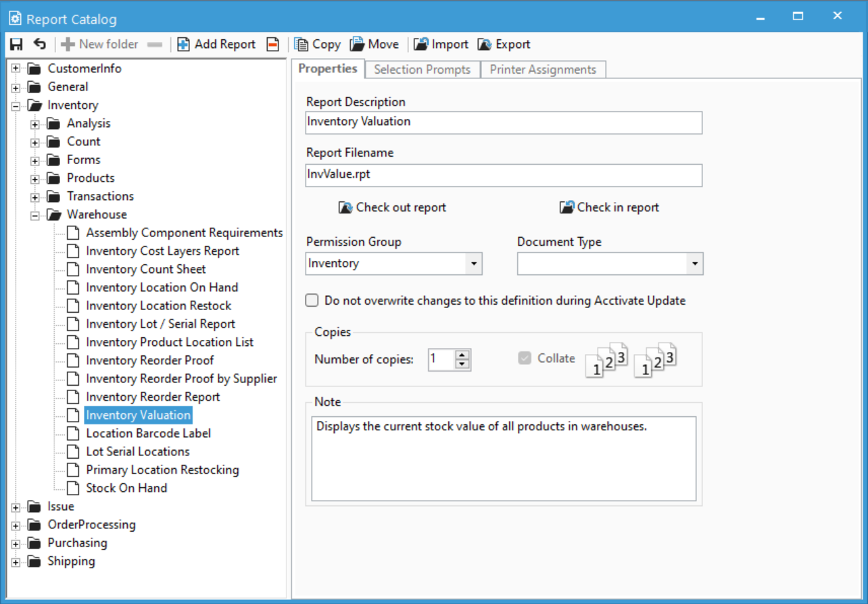The image size is (868, 604).
Task: Expand the Purchasing folder in the tree
Action: pyautogui.click(x=15, y=543)
